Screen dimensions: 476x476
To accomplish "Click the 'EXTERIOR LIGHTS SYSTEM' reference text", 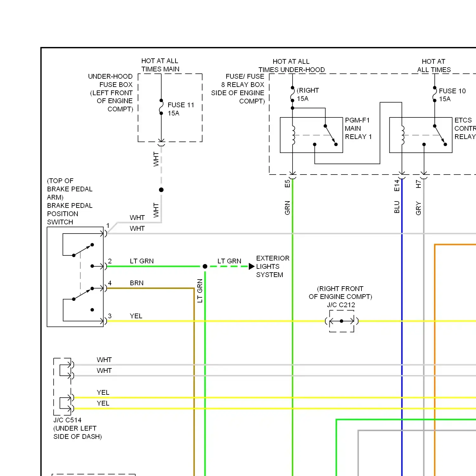I will pyautogui.click(x=273, y=267).
